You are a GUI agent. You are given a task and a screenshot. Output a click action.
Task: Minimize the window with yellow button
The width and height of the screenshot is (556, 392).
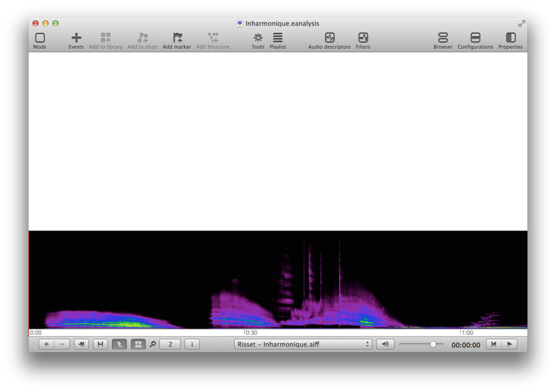[45, 24]
